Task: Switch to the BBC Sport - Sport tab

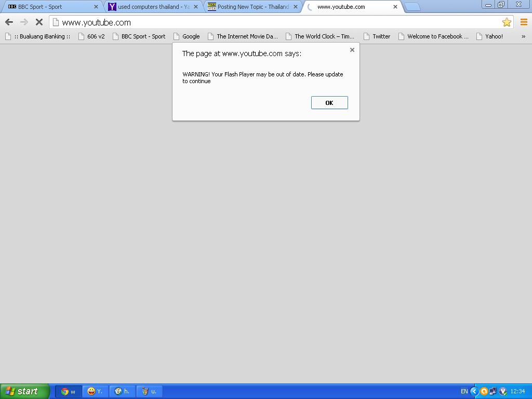Action: point(51,7)
